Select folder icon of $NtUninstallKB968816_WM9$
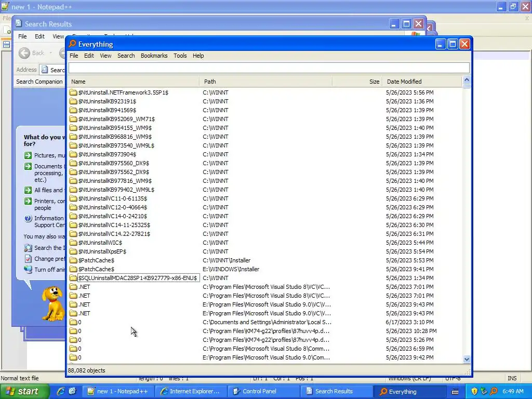 73,137
